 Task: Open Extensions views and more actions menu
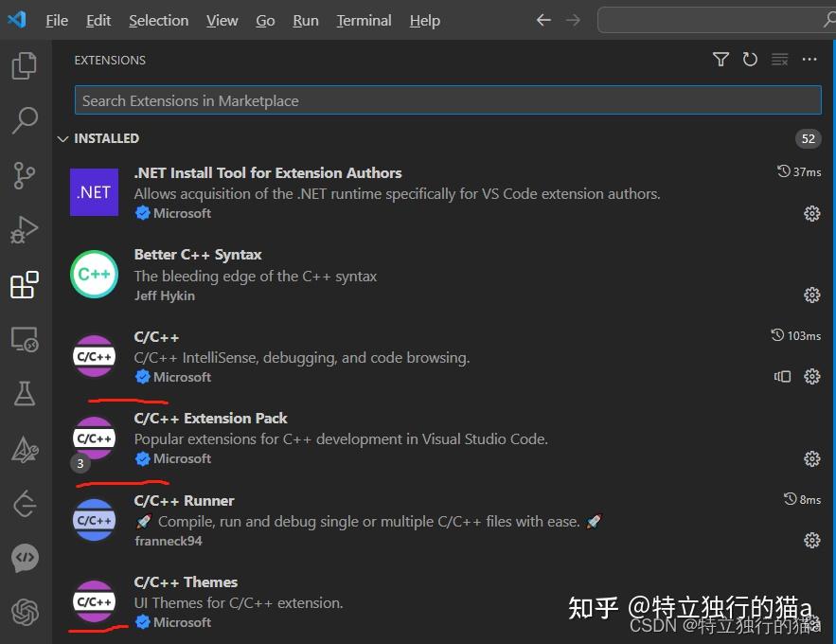point(809,59)
